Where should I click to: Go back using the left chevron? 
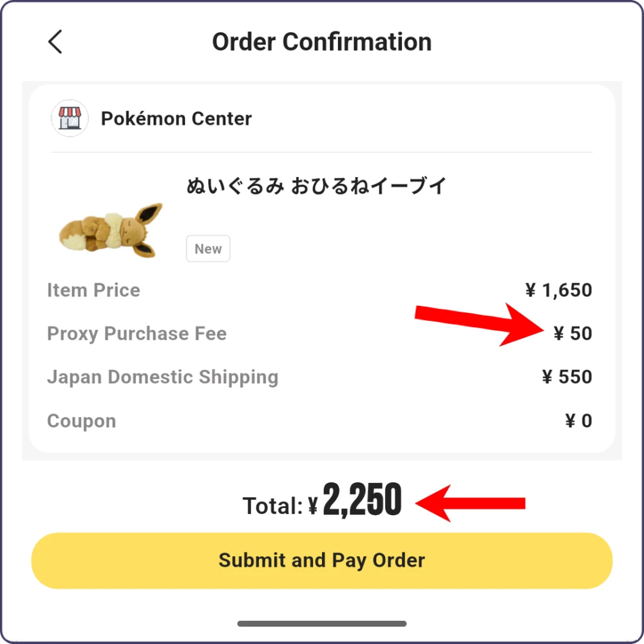(55, 42)
